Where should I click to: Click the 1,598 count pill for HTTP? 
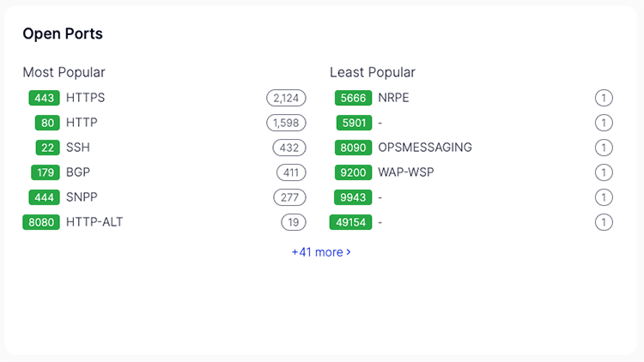(x=286, y=123)
